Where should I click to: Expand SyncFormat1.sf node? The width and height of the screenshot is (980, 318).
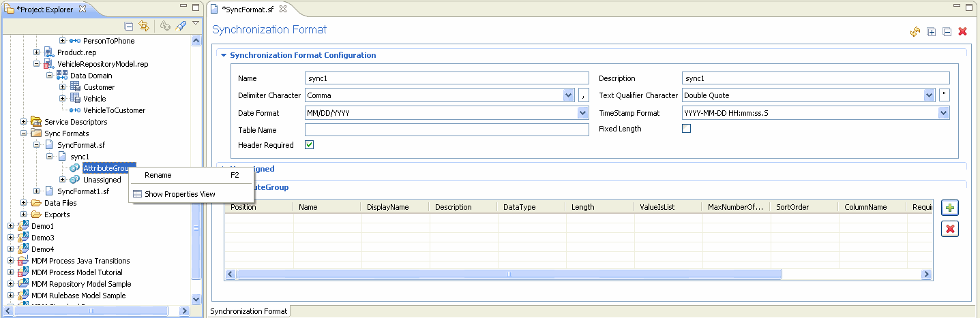click(36, 191)
